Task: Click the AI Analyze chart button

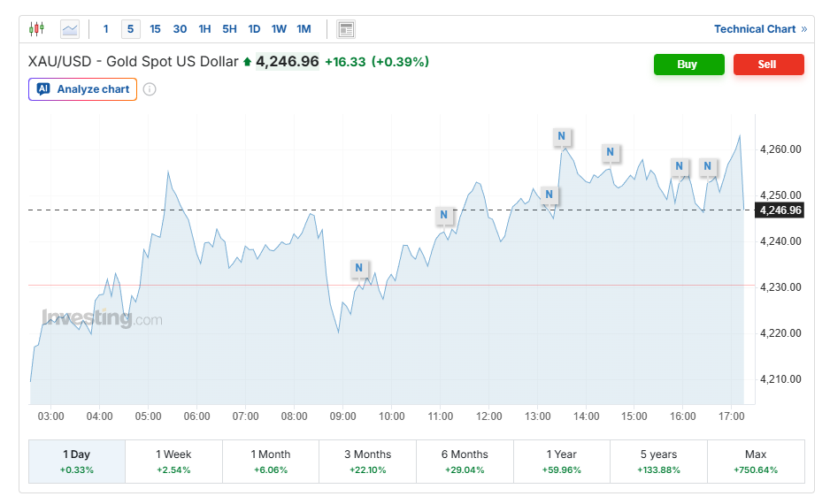Action: (x=83, y=89)
